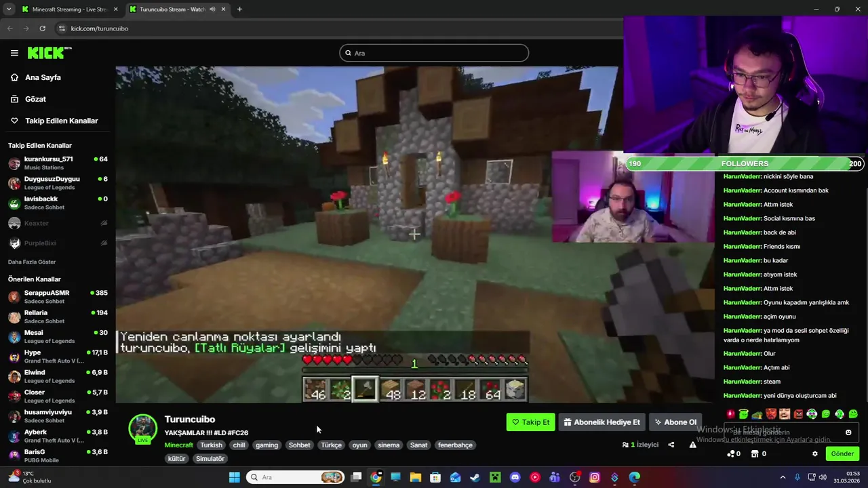
Task: Reload the page in Chrome
Action: click(x=42, y=28)
